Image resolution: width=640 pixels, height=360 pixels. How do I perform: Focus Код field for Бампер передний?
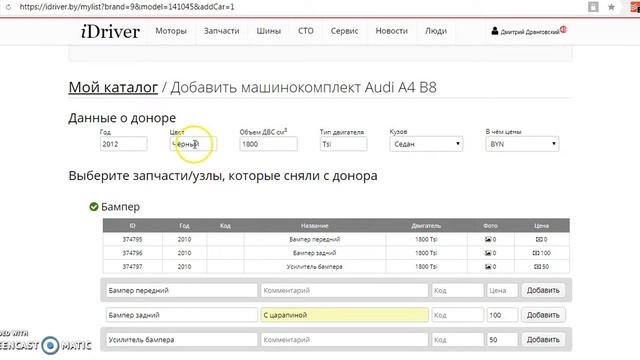[458, 291]
